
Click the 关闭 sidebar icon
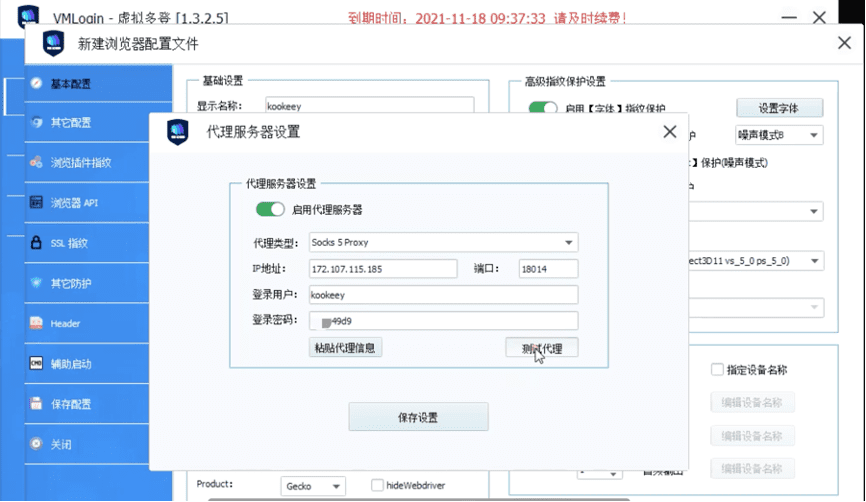coord(36,443)
